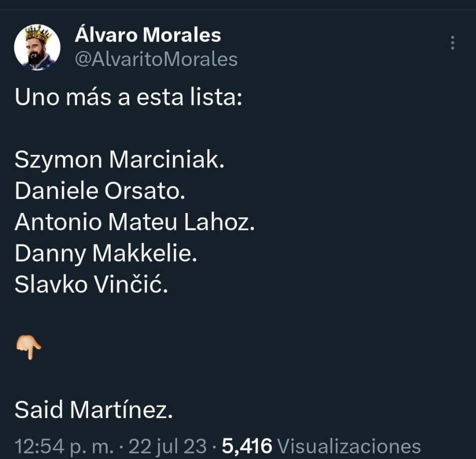476x459 pixels.
Task: Click the crown on the profile picture
Action: pyautogui.click(x=39, y=34)
